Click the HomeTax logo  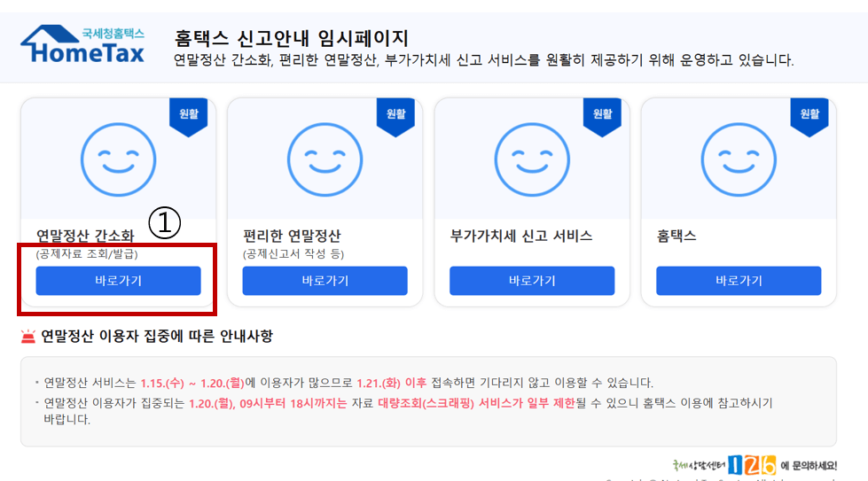[x=82, y=44]
